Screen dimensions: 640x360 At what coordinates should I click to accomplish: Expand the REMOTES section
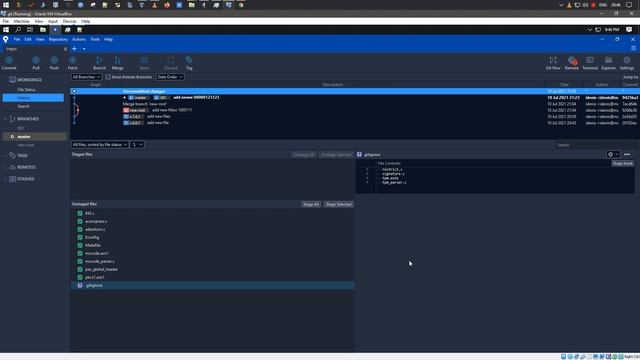(5, 167)
